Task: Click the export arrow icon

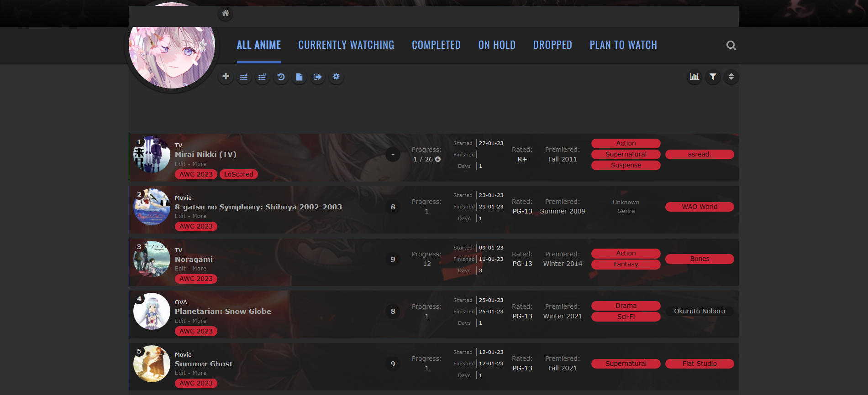Action: click(x=318, y=77)
